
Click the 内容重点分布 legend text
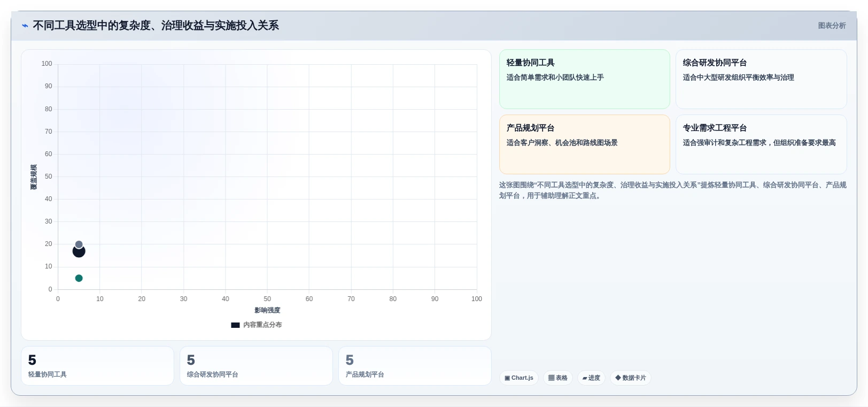(x=262, y=325)
